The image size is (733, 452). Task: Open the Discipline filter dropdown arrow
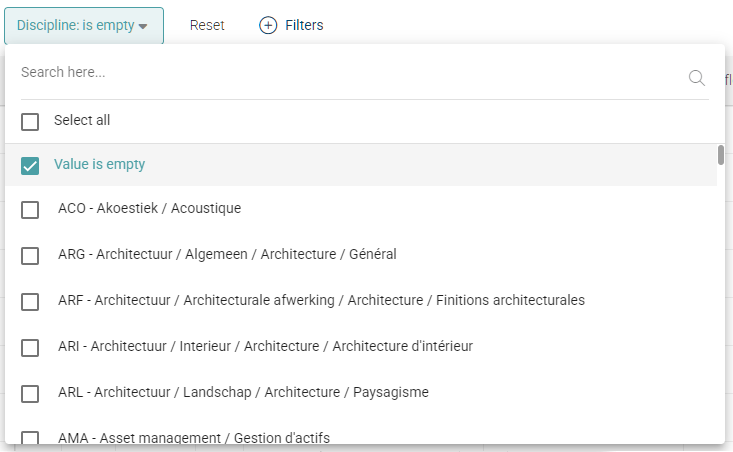[144, 26]
